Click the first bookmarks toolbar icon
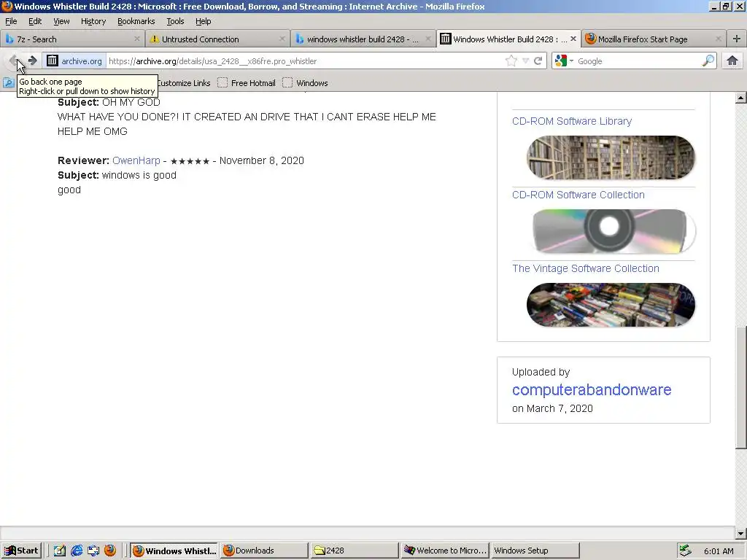 [8, 83]
